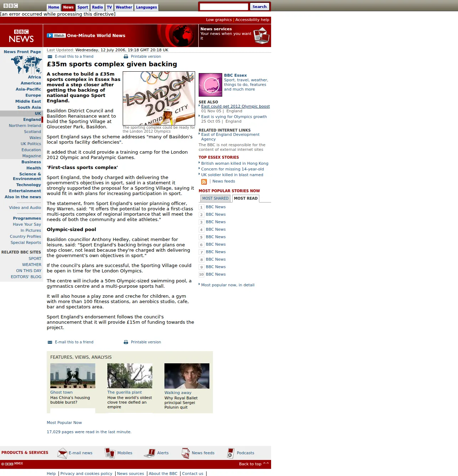Switch to the Most Shared tab
Image resolution: width=458 pixels, height=476 pixels.
tap(215, 198)
